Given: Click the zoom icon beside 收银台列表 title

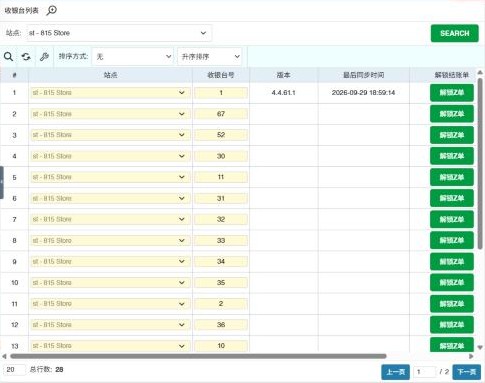Looking at the screenshot, I should click(x=52, y=10).
